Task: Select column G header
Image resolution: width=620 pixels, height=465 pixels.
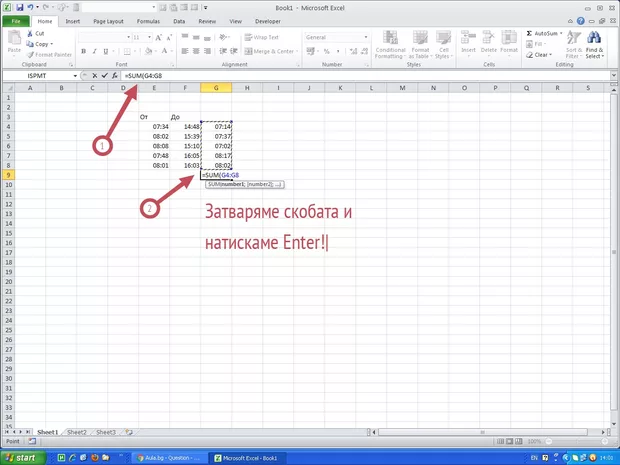Action: coord(216,88)
